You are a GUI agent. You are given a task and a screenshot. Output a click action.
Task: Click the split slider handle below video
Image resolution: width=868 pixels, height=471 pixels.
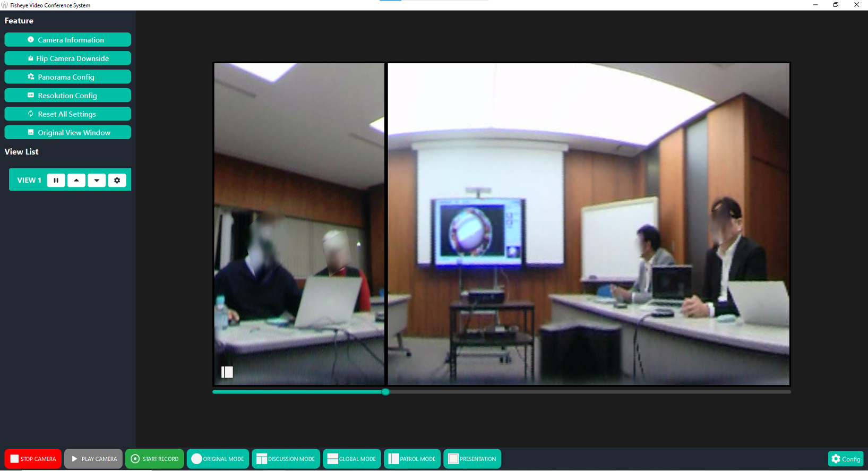[386, 392]
